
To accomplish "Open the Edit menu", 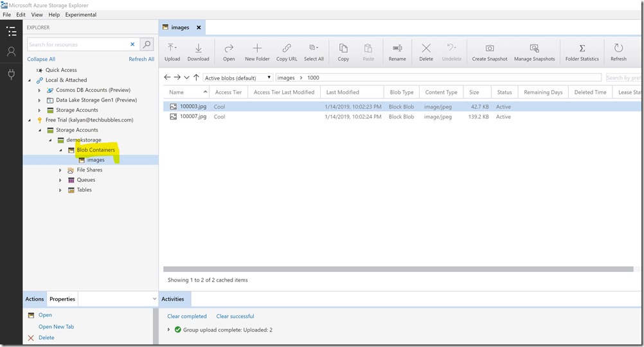I will tap(21, 14).
